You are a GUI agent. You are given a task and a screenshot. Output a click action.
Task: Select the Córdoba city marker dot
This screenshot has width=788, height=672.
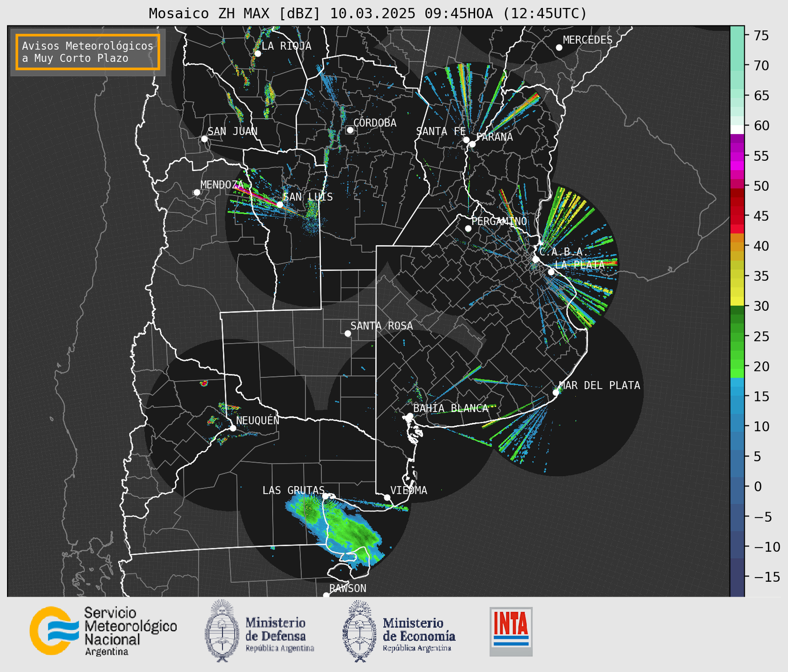(350, 130)
